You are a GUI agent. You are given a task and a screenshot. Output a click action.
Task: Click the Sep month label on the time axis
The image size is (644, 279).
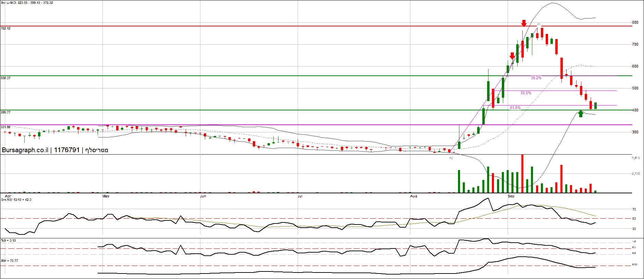pos(511,196)
